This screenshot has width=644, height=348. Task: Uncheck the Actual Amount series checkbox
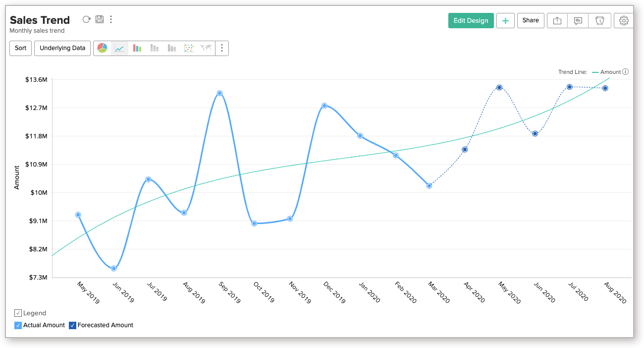(x=18, y=325)
